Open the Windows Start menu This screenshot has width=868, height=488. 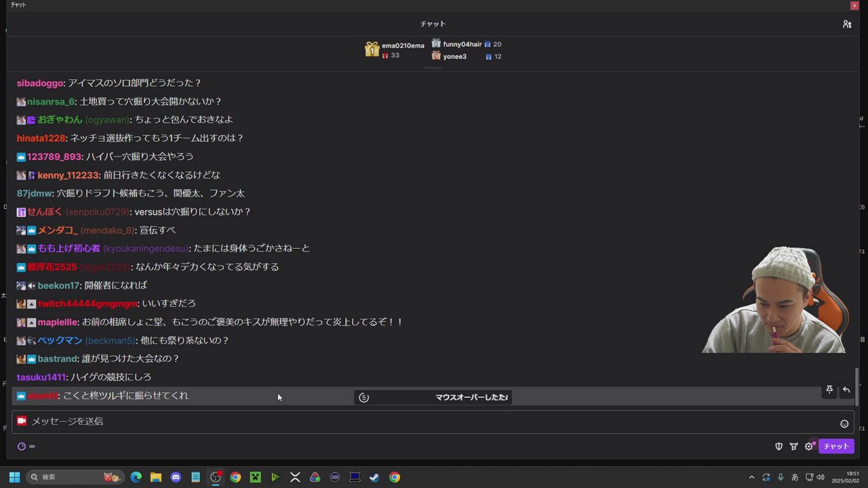pos(14,477)
